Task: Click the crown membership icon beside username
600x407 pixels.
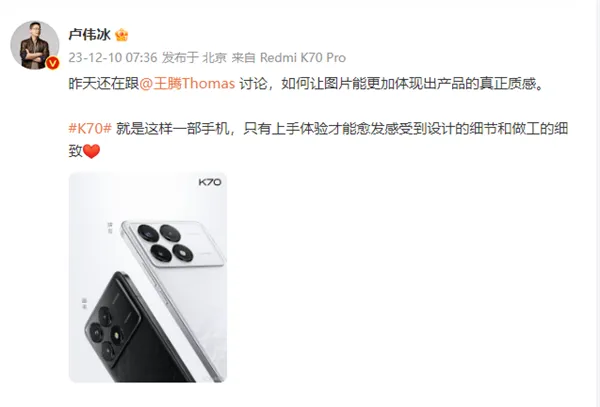Action: coord(121,35)
